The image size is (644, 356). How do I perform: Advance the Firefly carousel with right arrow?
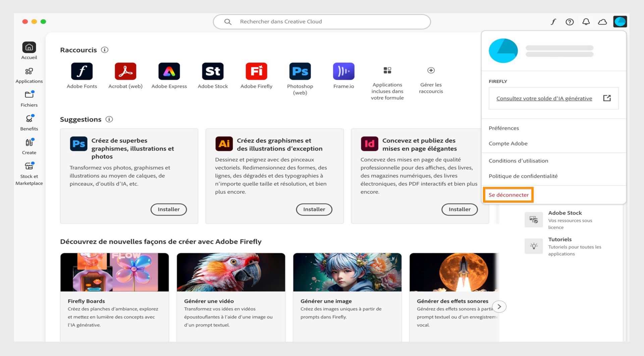(499, 306)
